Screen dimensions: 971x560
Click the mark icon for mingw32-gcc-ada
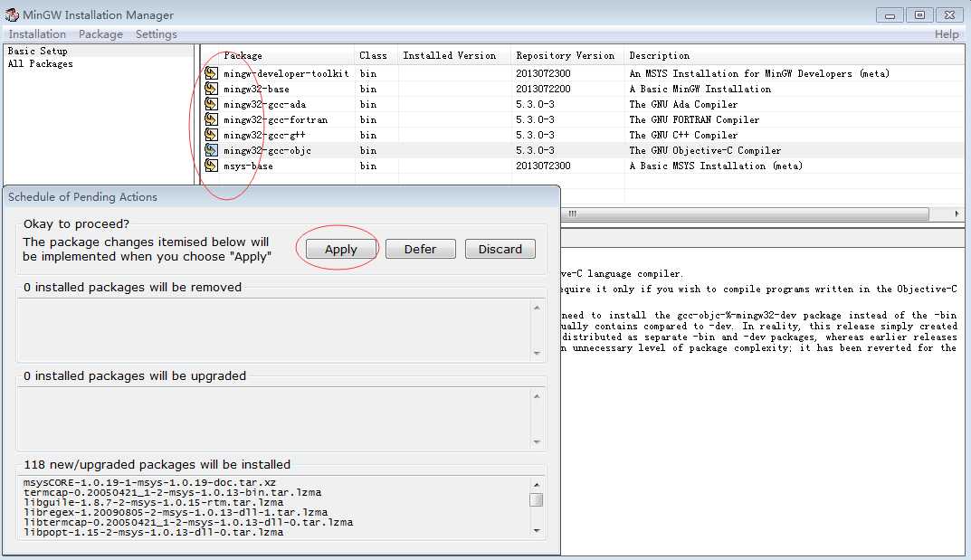pos(211,104)
